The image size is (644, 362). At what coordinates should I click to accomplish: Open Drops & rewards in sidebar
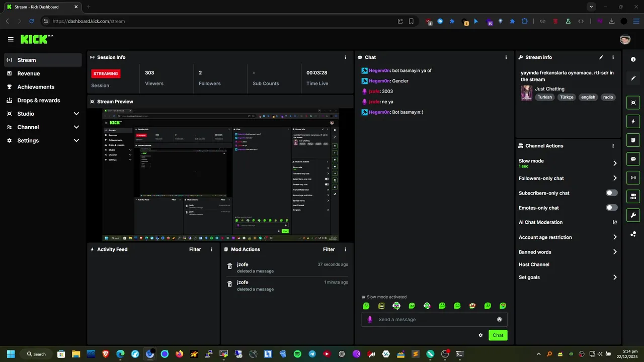[x=43, y=101]
